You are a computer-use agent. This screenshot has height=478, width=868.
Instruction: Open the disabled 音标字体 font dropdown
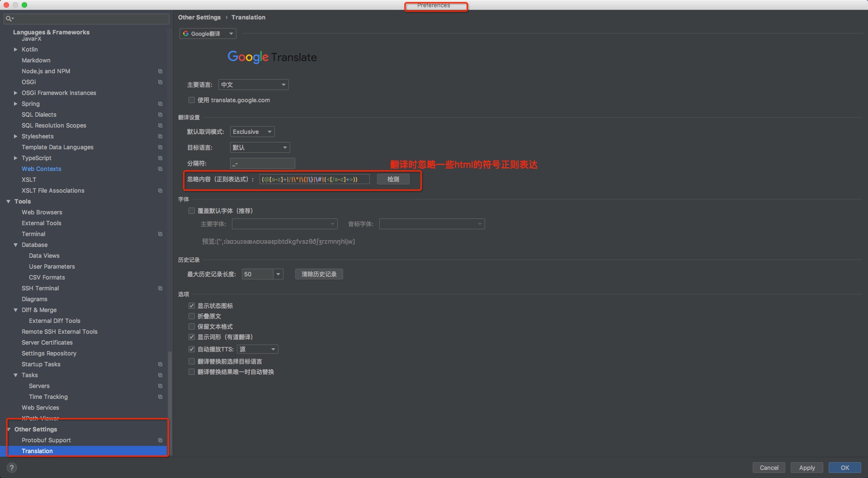point(432,224)
